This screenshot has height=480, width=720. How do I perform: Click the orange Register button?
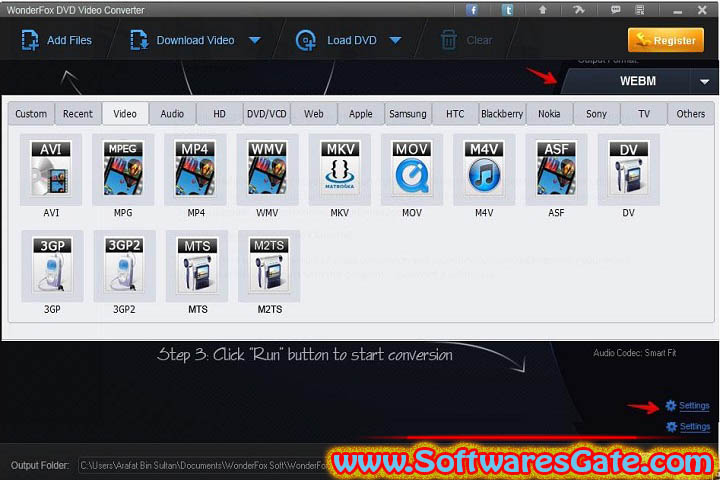(666, 40)
